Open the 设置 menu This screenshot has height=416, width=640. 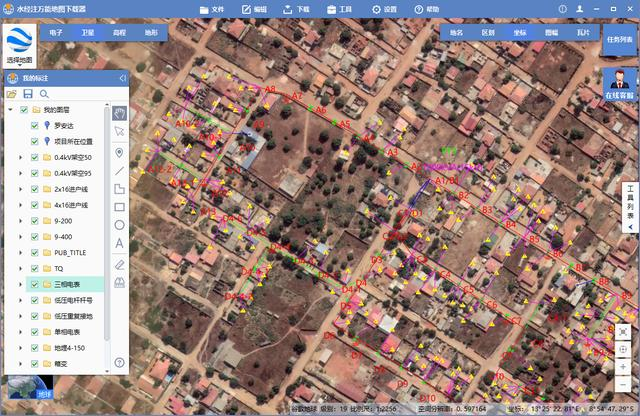pos(384,9)
